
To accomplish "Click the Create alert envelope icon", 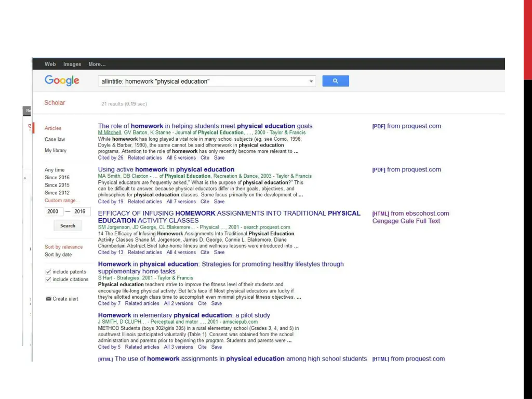I will click(x=48, y=299).
